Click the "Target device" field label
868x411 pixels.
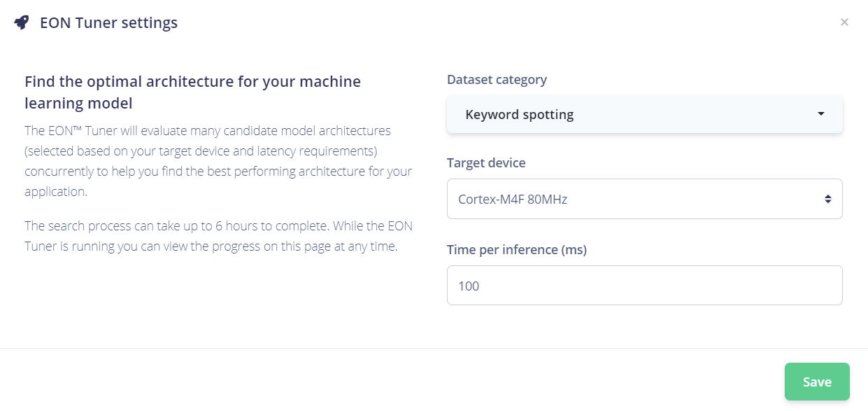[486, 162]
